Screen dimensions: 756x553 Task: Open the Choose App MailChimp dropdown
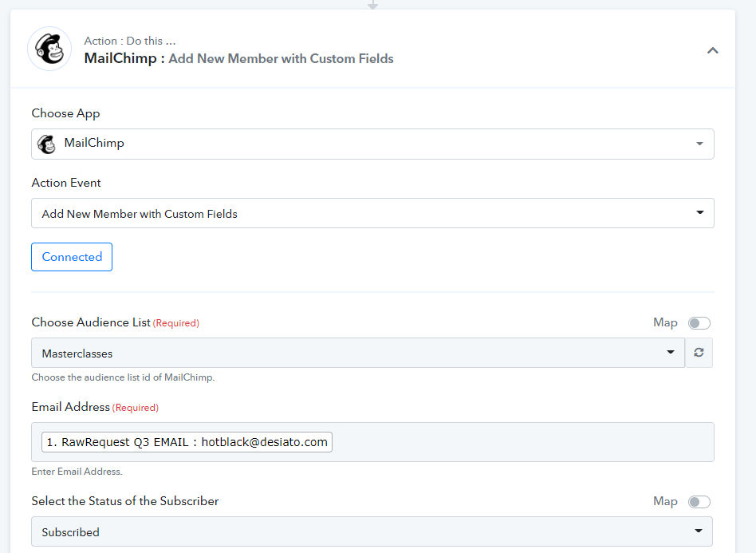click(x=372, y=144)
